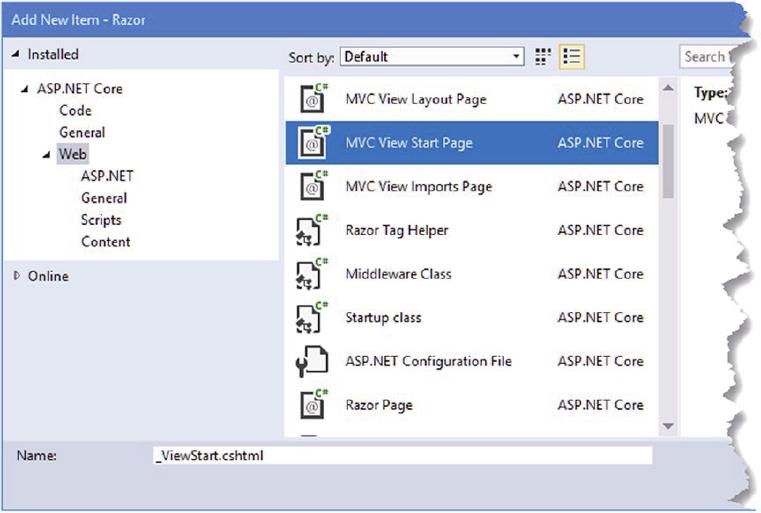Click the MVC View Start Page icon
The width and height of the screenshot is (761, 513).
tap(314, 143)
